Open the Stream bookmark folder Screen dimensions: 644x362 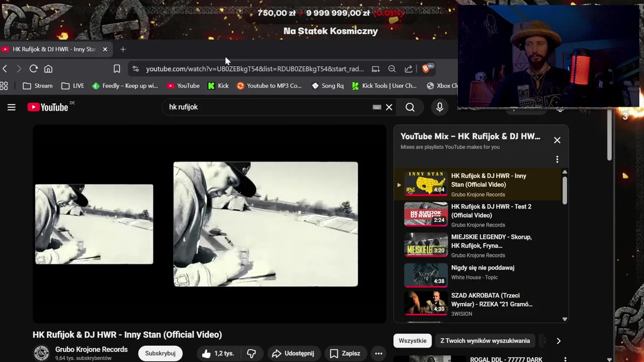click(x=38, y=86)
